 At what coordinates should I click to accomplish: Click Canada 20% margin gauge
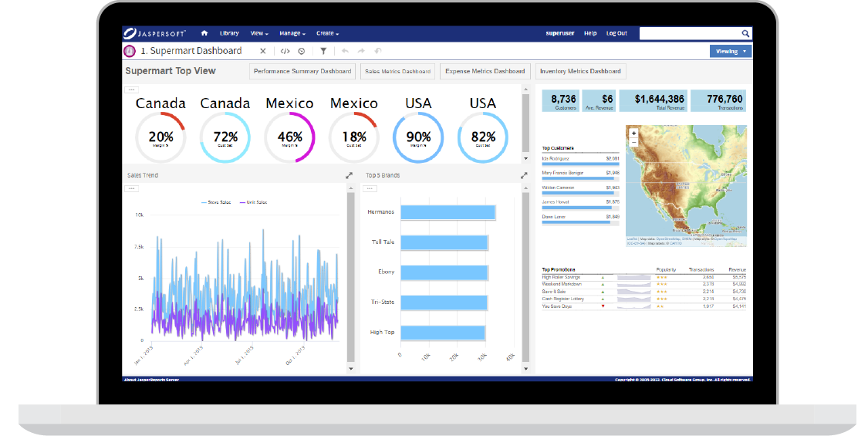coord(160,137)
